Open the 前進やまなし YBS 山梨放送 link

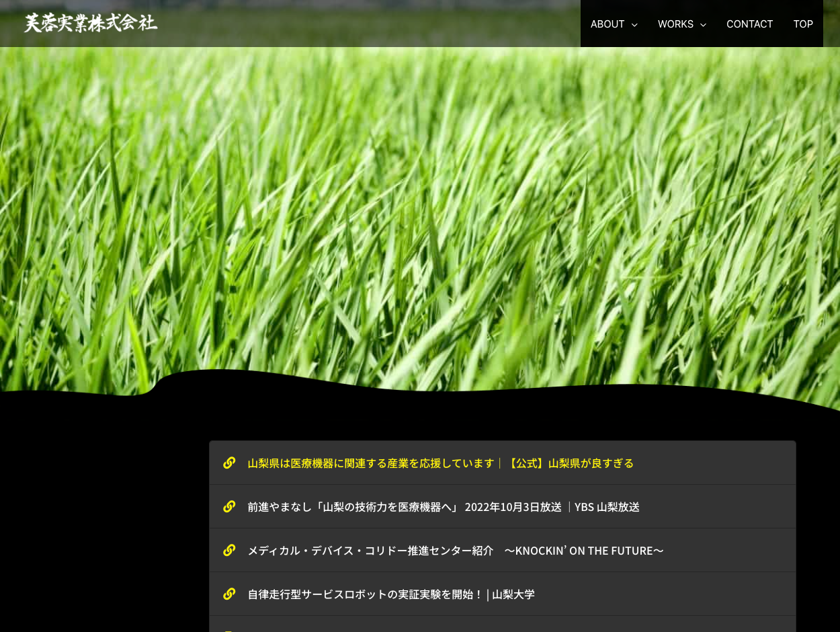point(443,506)
